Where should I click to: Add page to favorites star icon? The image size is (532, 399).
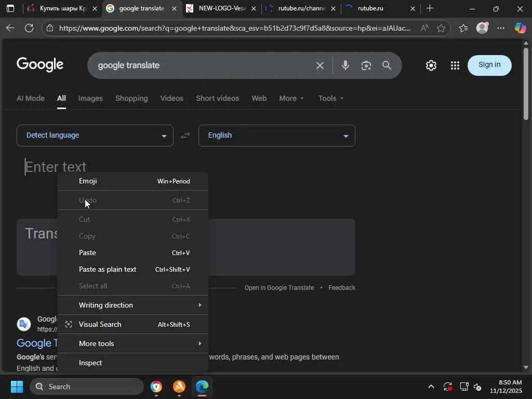click(441, 28)
